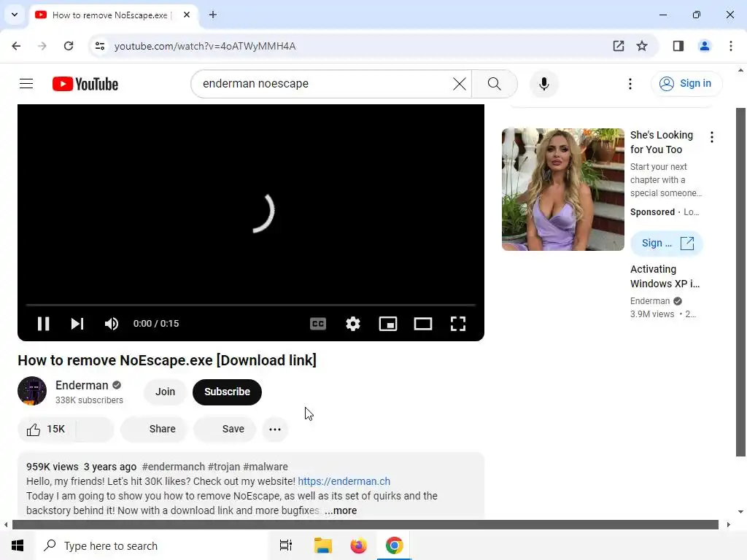This screenshot has height=560, width=747.
Task: Bookmark this tab star icon
Action: point(642,46)
